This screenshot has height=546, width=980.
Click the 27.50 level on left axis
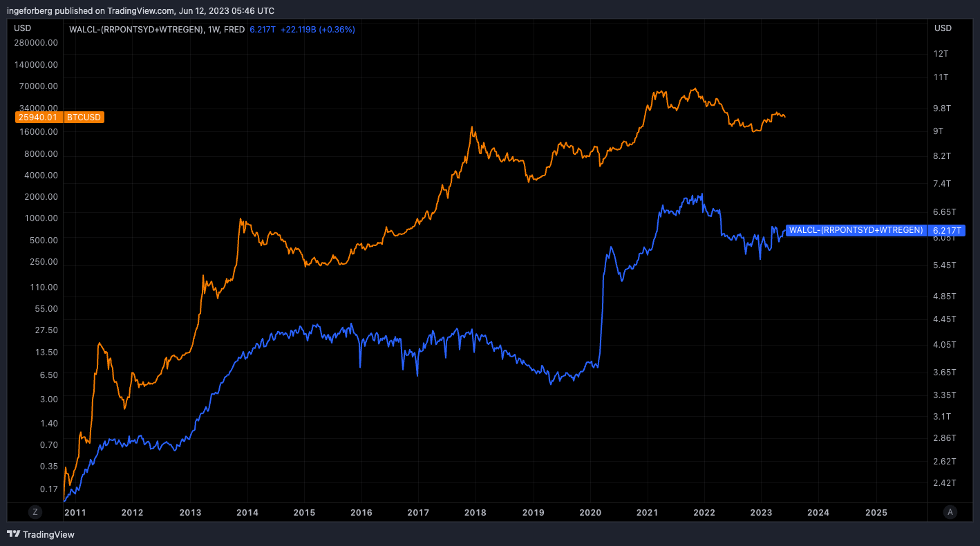click(46, 330)
